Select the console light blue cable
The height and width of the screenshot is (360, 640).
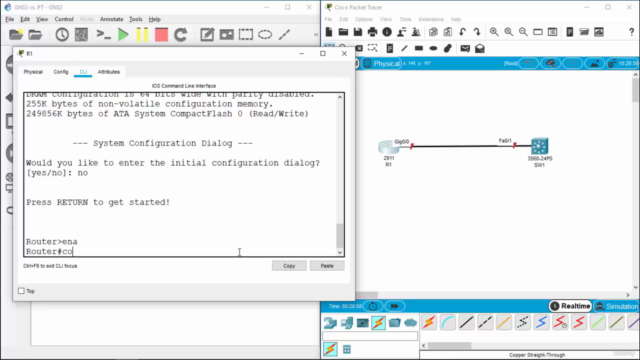[x=448, y=322]
